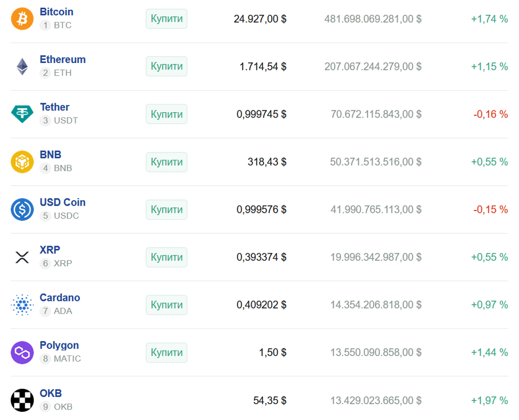Screen dimensions: 519x420
Task: Click the MATIC ticker label
Action: (67, 359)
